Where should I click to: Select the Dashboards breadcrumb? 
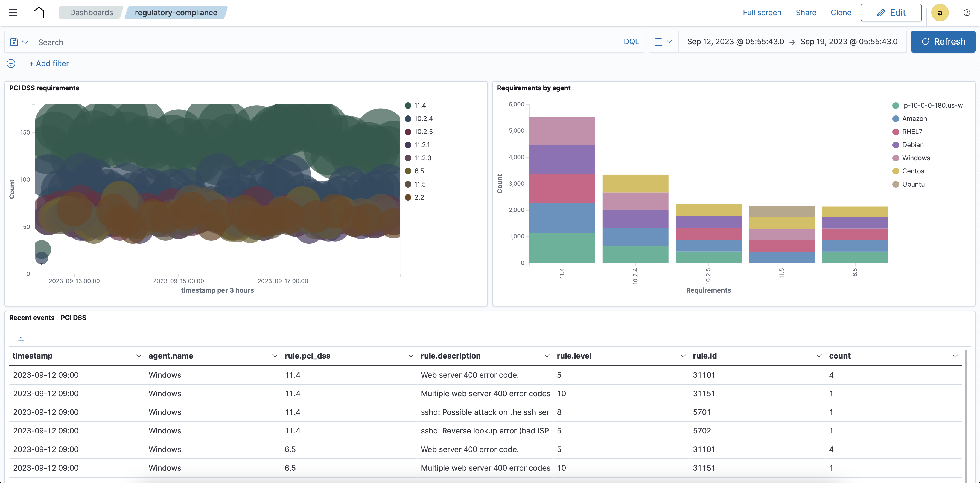[x=91, y=13]
